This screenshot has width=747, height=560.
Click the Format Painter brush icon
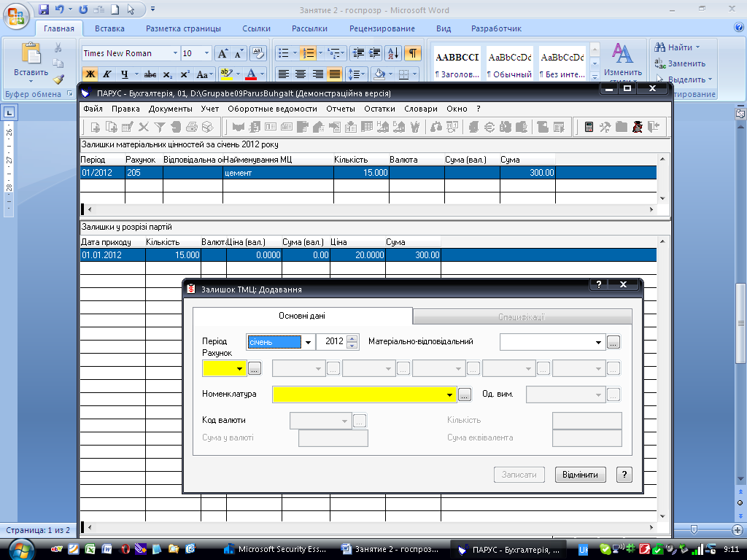pyautogui.click(x=58, y=79)
